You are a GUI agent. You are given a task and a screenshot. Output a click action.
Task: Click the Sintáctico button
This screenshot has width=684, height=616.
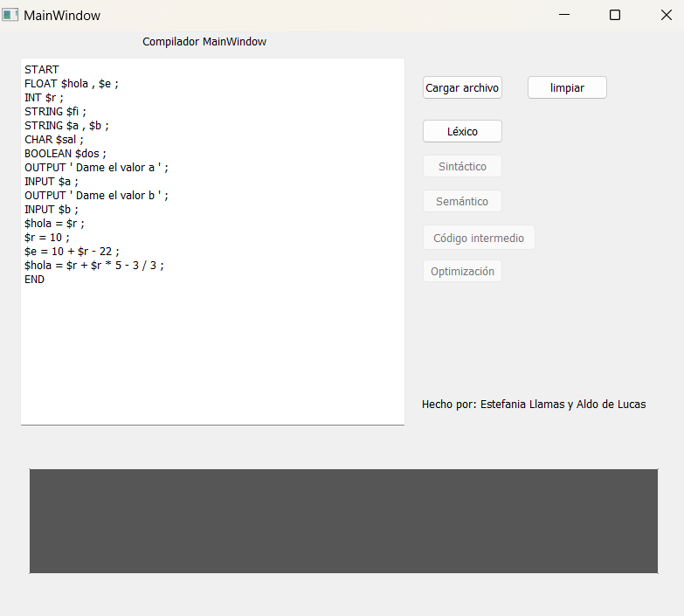(462, 166)
